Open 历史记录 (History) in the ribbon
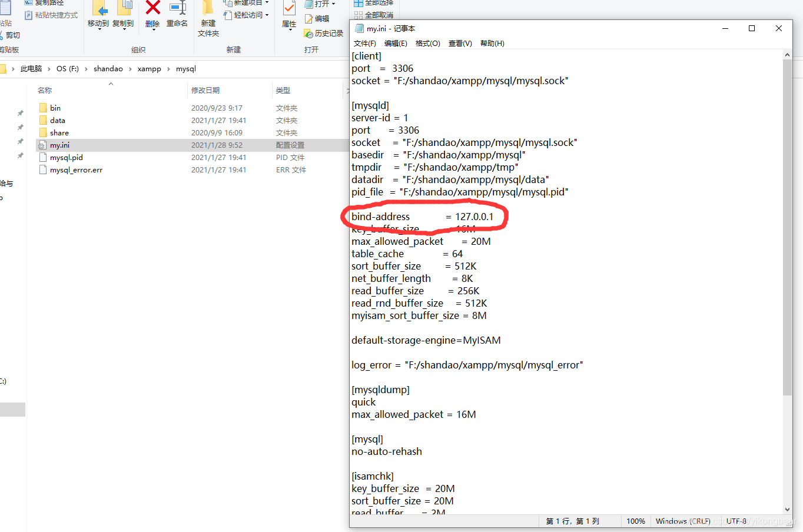This screenshot has width=803, height=532. click(323, 34)
